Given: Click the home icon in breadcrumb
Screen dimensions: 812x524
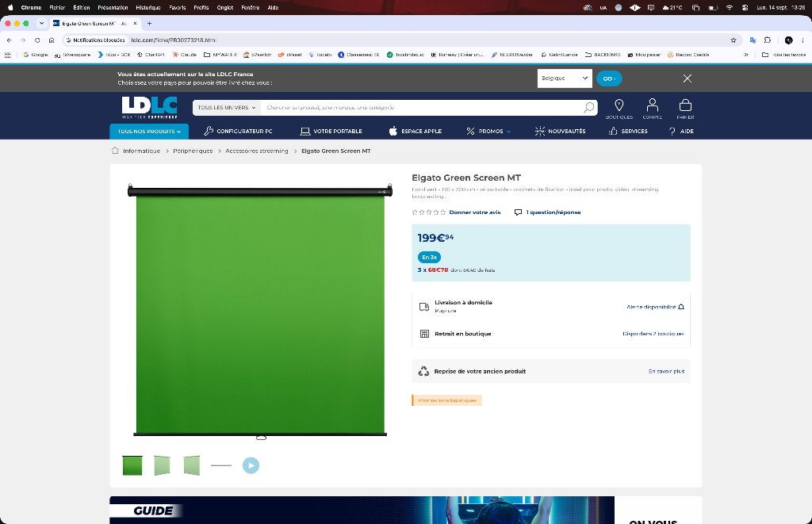Looking at the screenshot, I should click(x=115, y=151).
